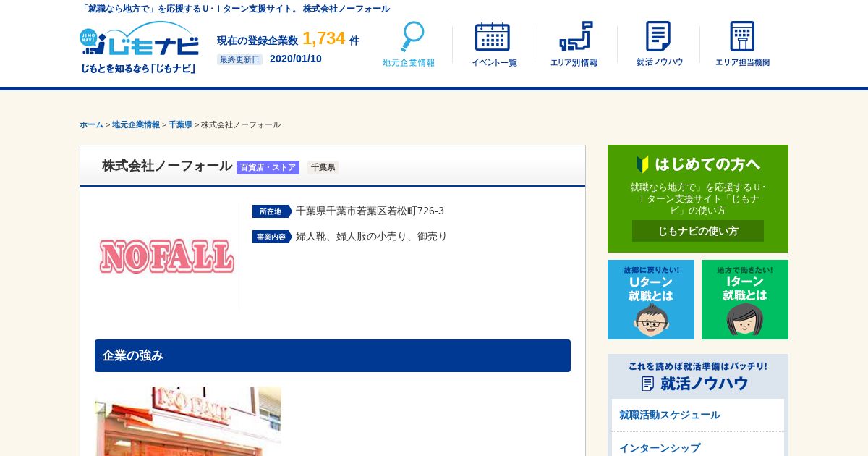Open Uターン就職とは banner
The height and width of the screenshot is (456, 868).
pos(651,300)
